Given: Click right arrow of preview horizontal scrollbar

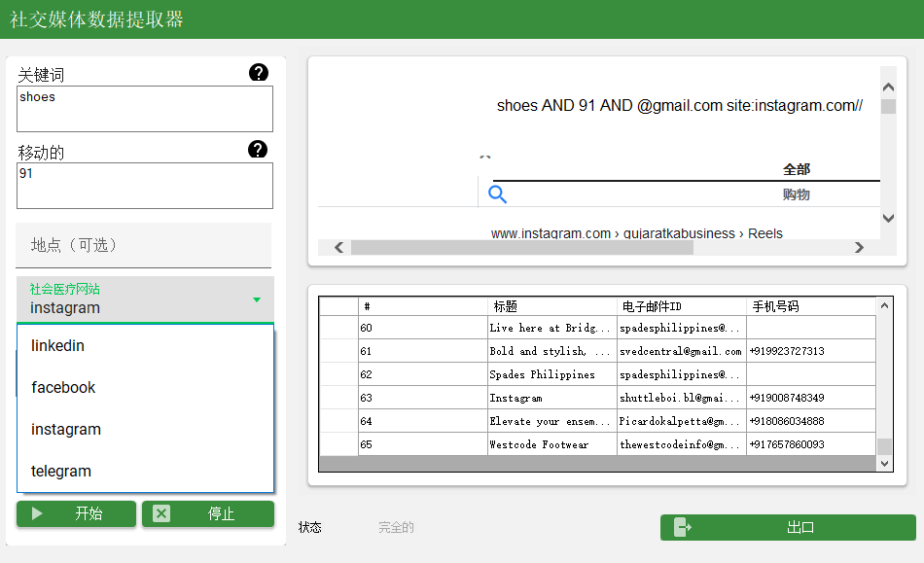Looking at the screenshot, I should [859, 247].
